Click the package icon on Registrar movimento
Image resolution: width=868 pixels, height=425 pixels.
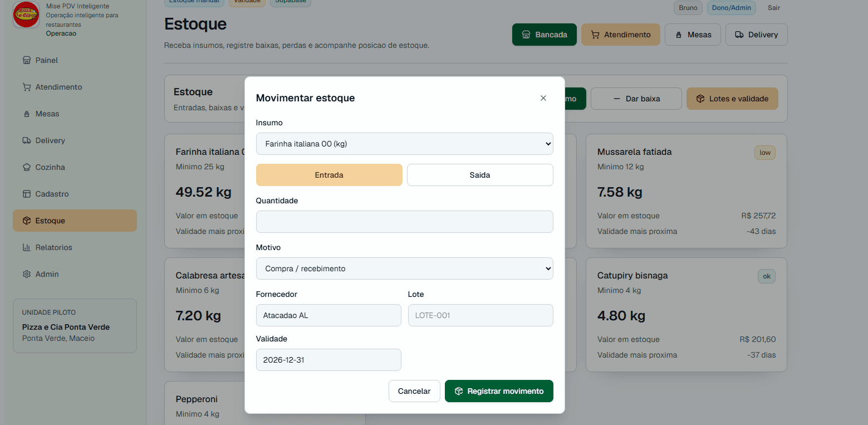click(459, 391)
